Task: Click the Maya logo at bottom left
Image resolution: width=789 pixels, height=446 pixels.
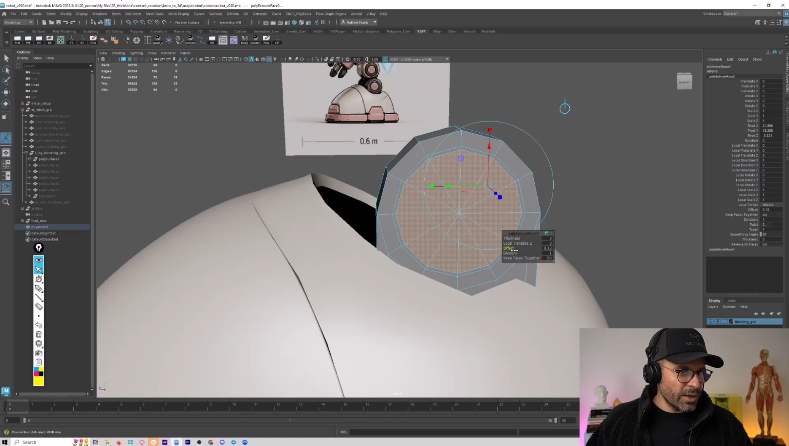Action: point(6,391)
